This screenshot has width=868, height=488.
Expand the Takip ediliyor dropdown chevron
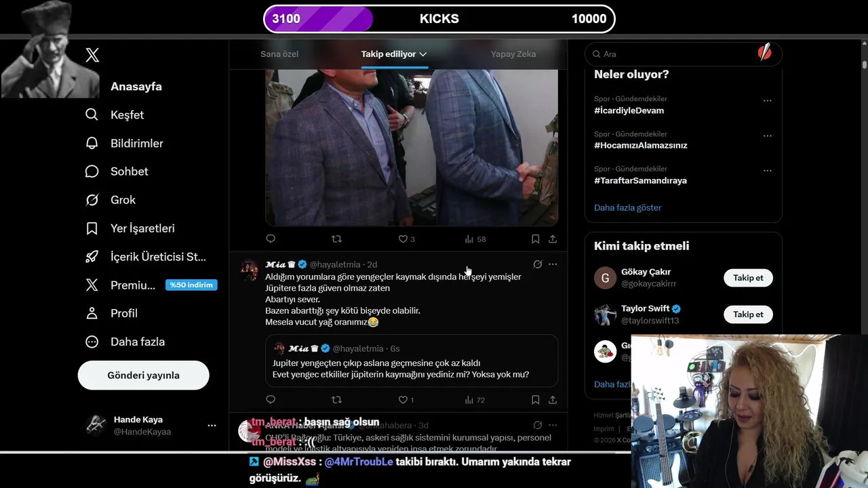[x=423, y=54]
